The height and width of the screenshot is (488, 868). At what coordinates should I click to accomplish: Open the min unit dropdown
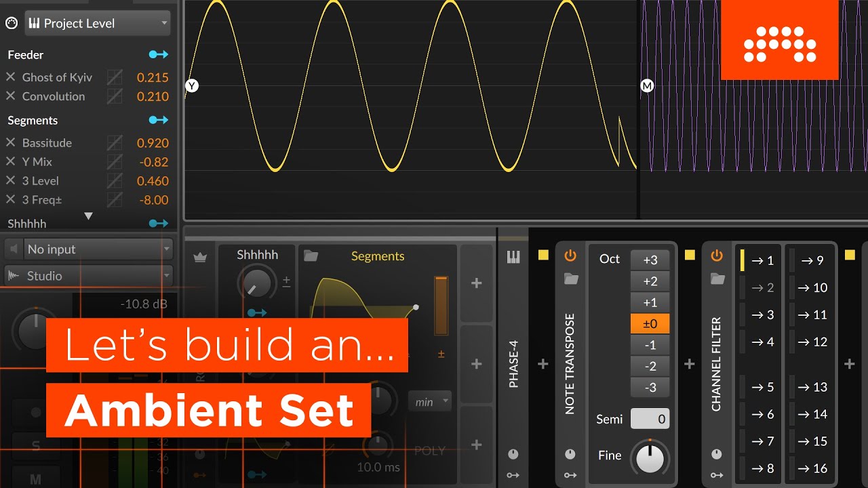pyautogui.click(x=430, y=401)
